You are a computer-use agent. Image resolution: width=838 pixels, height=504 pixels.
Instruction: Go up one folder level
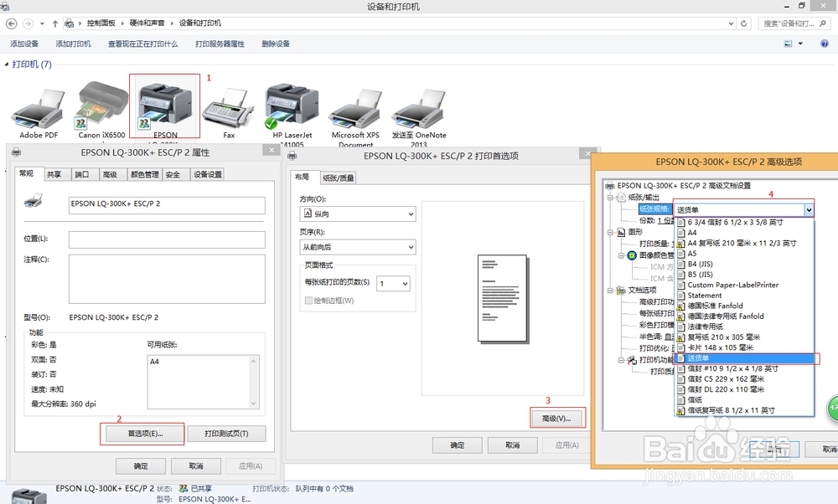55,23
